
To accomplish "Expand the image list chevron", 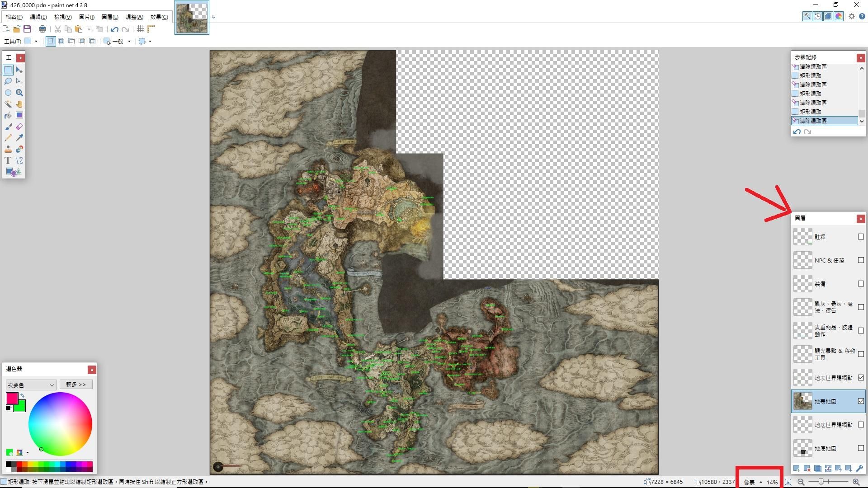I will pyautogui.click(x=213, y=17).
